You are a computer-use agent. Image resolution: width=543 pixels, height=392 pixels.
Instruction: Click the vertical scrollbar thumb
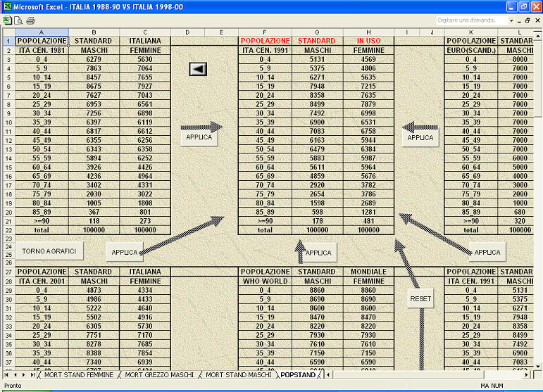(x=538, y=78)
